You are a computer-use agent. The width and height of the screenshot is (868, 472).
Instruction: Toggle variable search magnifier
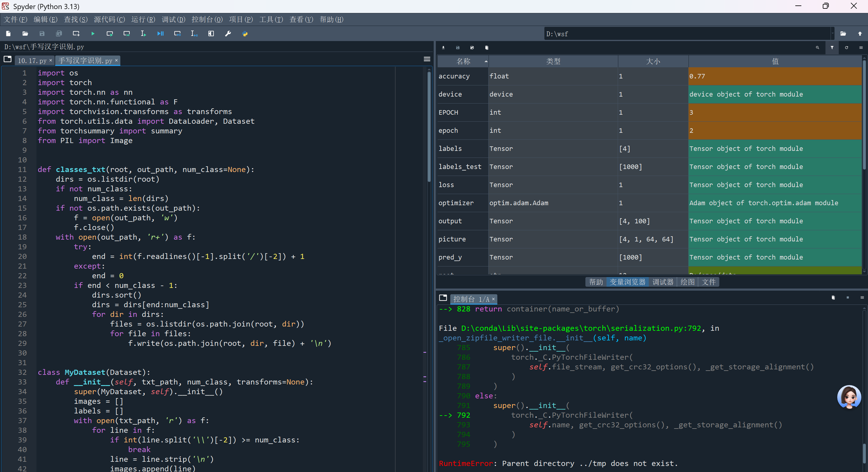pyautogui.click(x=817, y=48)
